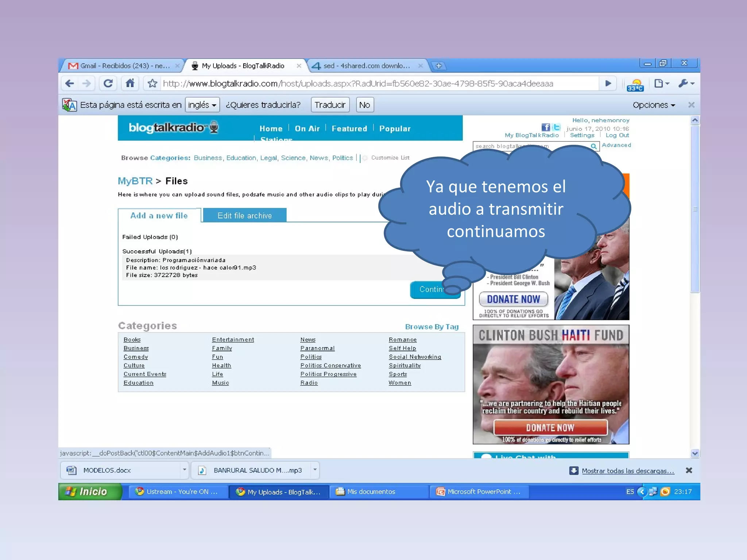Click the white DONATE NOW button
747x560 pixels.
[513, 299]
